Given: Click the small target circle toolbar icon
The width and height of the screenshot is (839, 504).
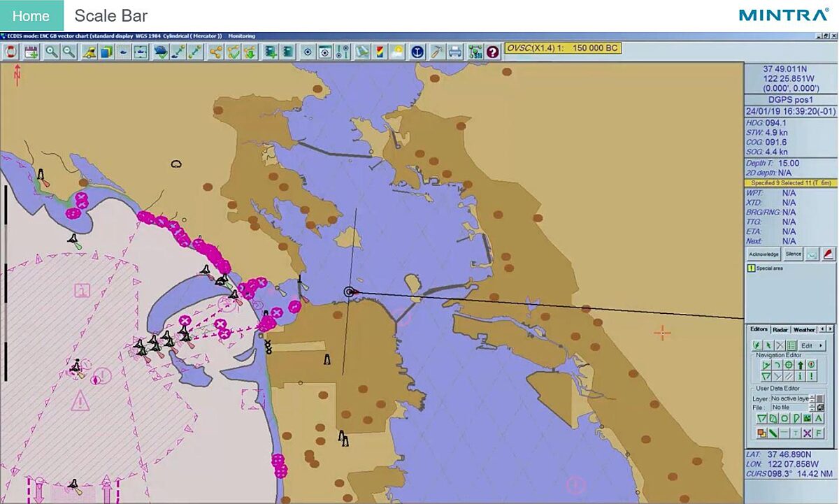Looking at the screenshot, I should [308, 52].
